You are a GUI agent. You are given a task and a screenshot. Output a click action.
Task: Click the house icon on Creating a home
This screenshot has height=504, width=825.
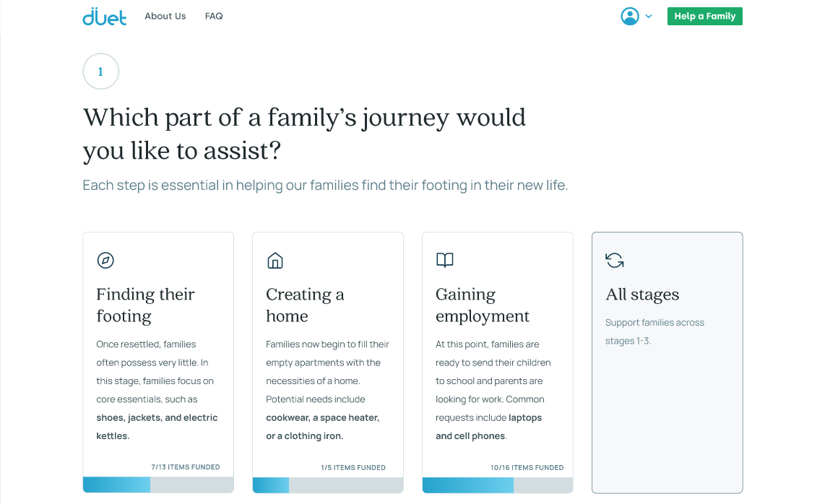[x=275, y=260]
